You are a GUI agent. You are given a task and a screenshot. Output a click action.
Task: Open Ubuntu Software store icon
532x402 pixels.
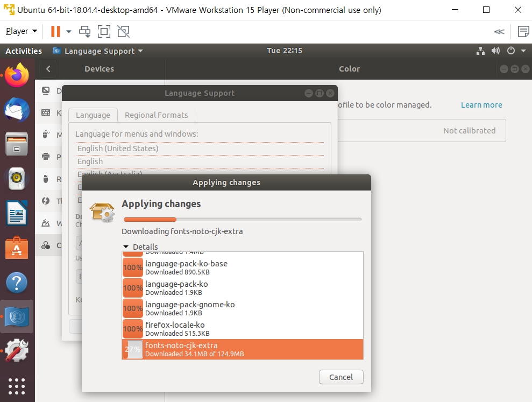click(17, 248)
